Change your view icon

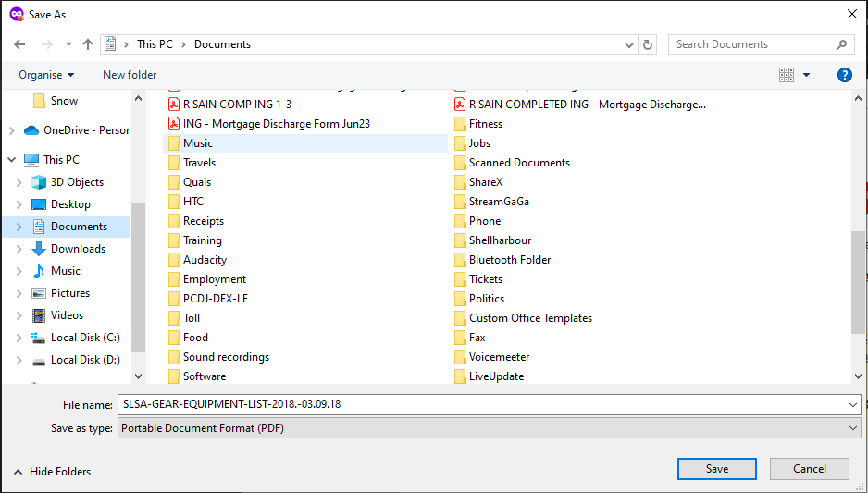coord(786,75)
